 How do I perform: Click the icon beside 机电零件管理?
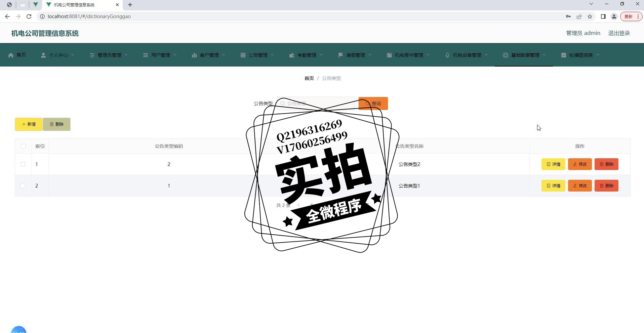[x=389, y=55]
